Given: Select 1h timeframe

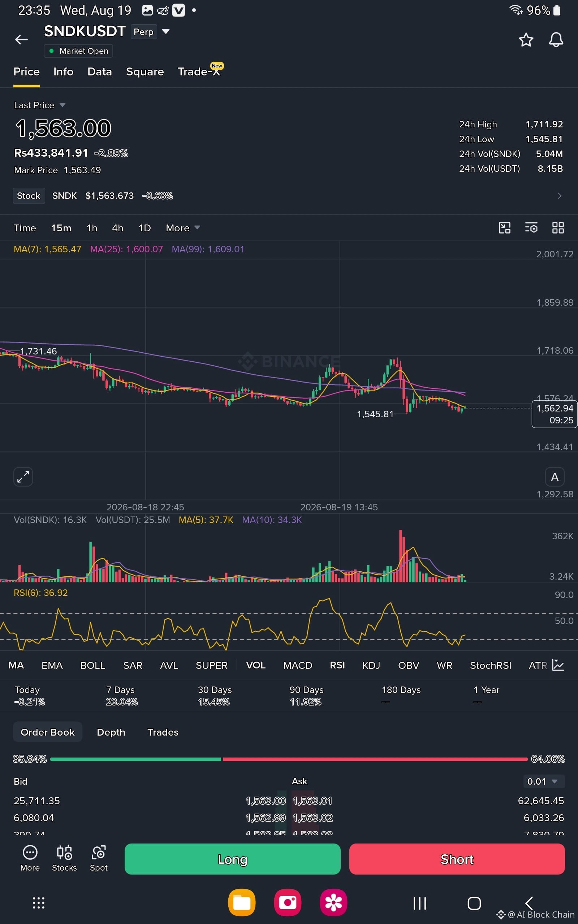Looking at the screenshot, I should pos(92,228).
